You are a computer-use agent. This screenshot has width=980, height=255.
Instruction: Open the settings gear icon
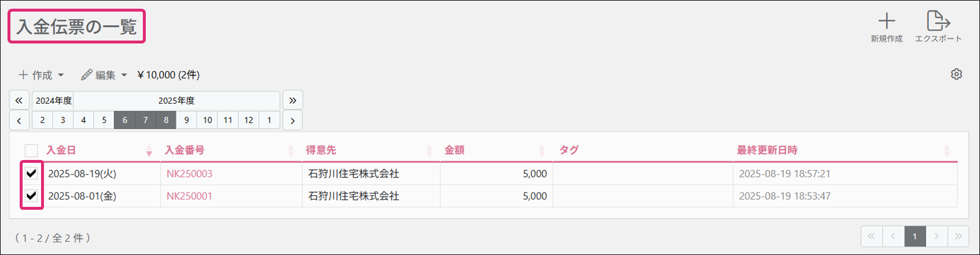[956, 74]
